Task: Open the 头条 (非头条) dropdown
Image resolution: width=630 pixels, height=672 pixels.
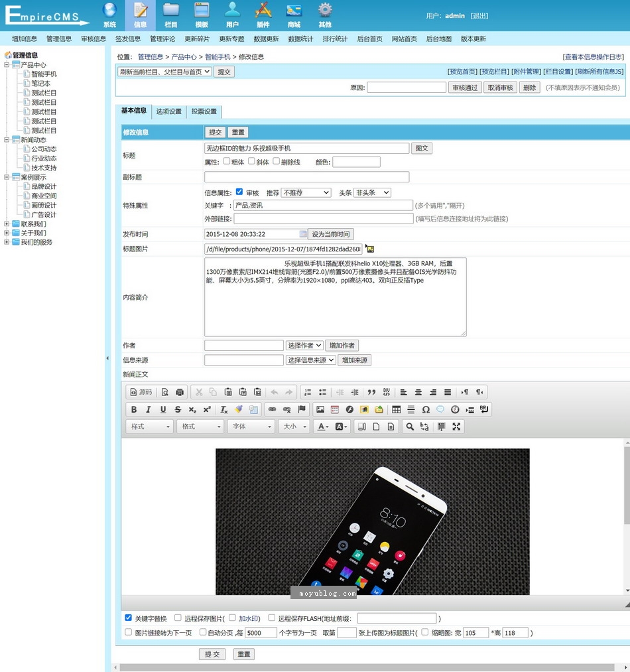Action: click(372, 192)
